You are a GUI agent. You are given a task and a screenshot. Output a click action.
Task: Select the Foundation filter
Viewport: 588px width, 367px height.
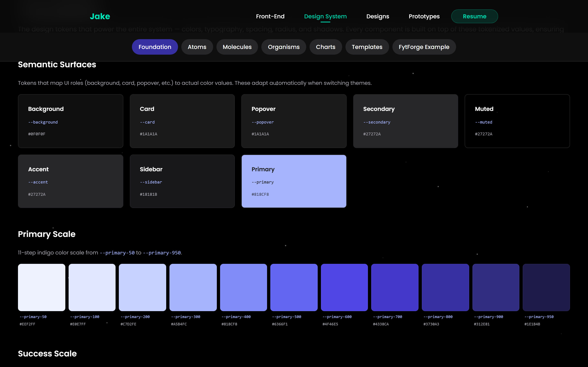coord(155,47)
